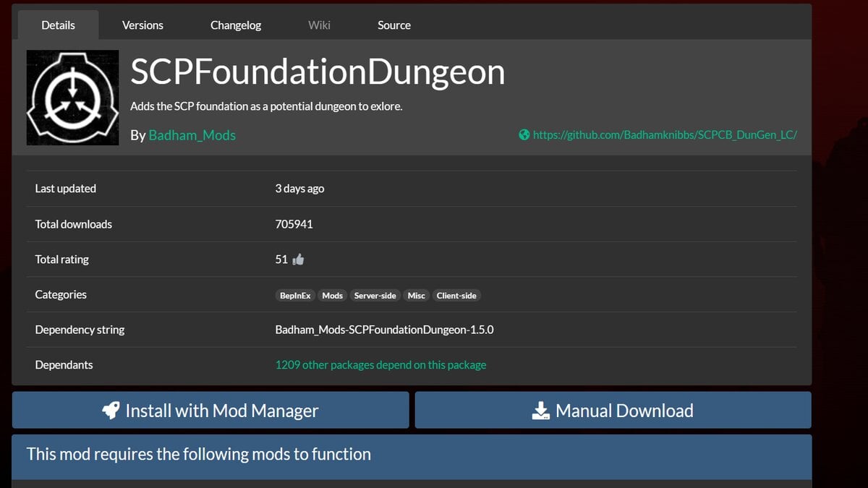Select the Wiki tab
Screen dimensions: 868x488
point(319,25)
